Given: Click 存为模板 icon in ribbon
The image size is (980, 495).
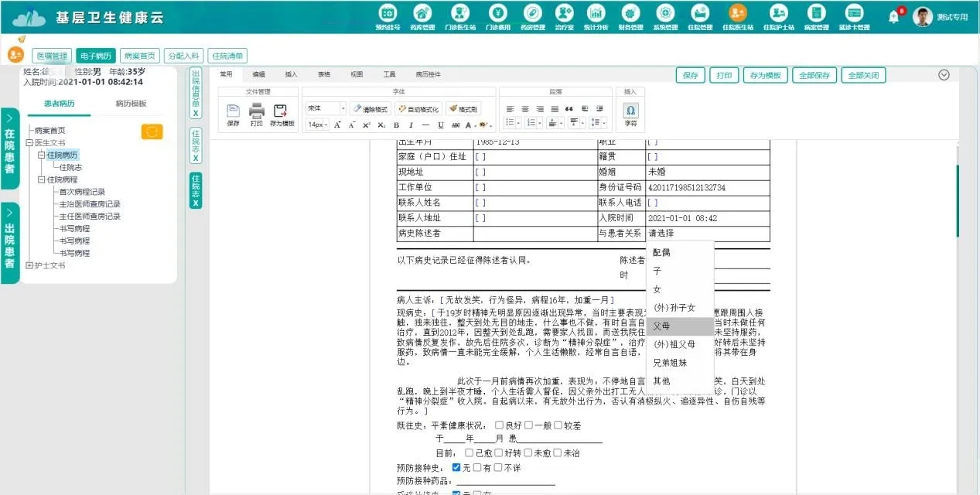Looking at the screenshot, I should (282, 114).
